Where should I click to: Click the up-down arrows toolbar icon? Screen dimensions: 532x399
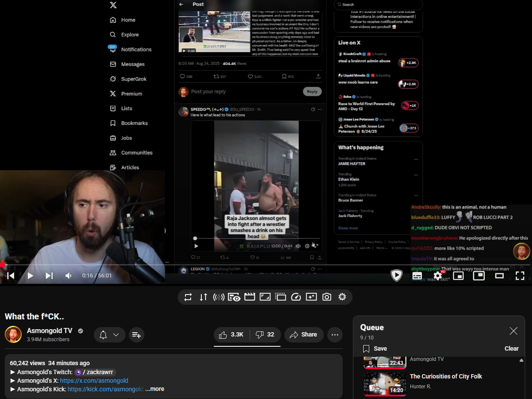[x=203, y=297]
